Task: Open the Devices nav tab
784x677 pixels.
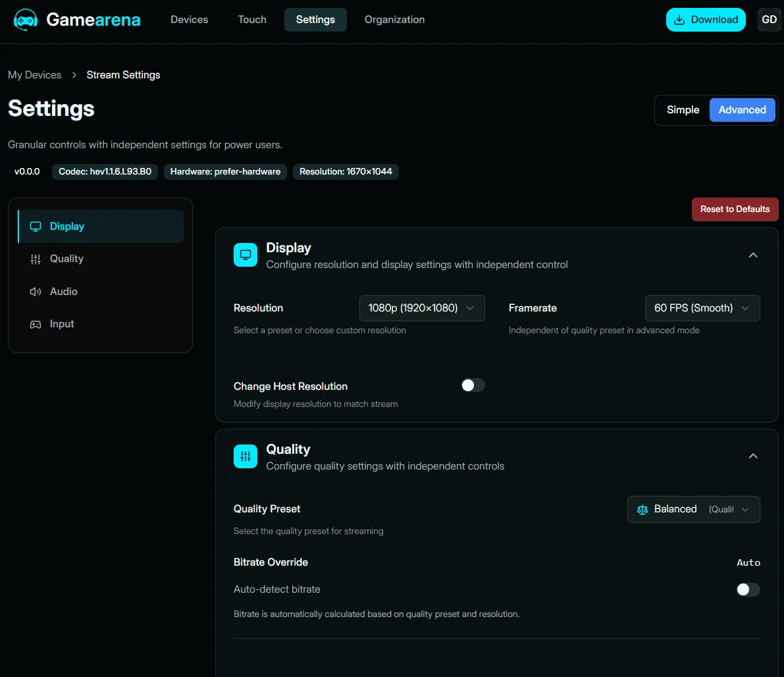Action: [189, 20]
